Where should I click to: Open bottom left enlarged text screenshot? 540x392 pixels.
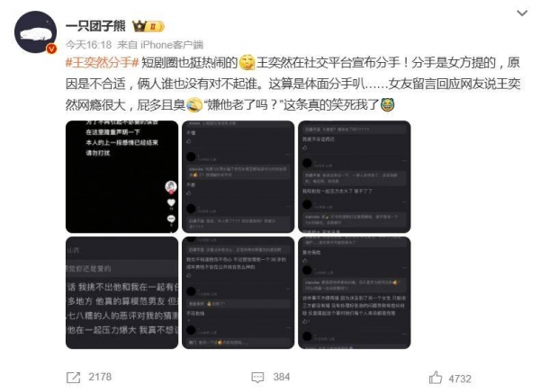click(x=121, y=293)
